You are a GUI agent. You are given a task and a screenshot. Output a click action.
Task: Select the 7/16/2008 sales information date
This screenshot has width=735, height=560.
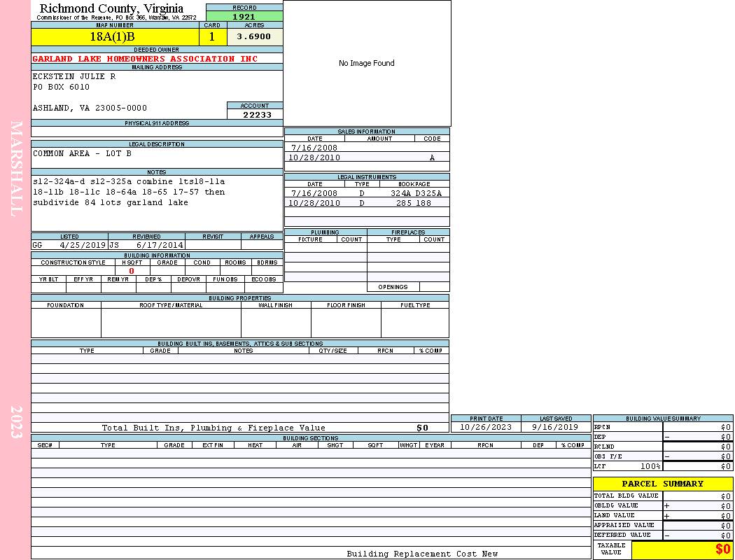pyautogui.click(x=314, y=148)
